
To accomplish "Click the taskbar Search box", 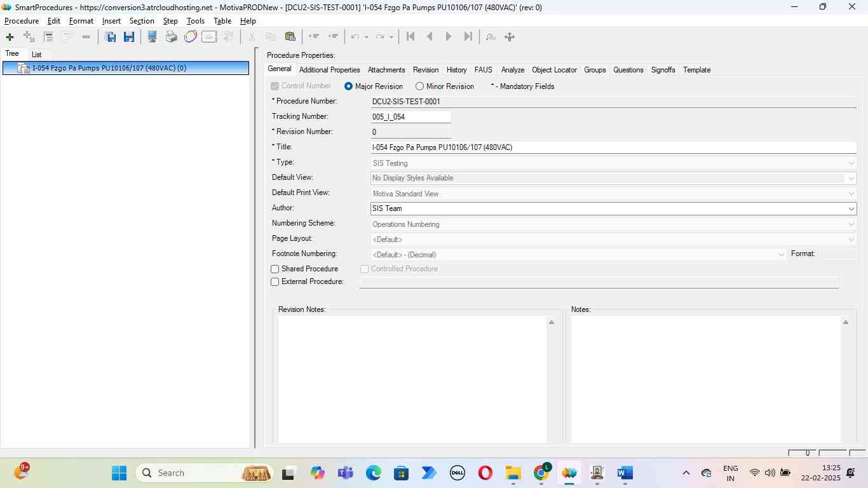I will (205, 473).
